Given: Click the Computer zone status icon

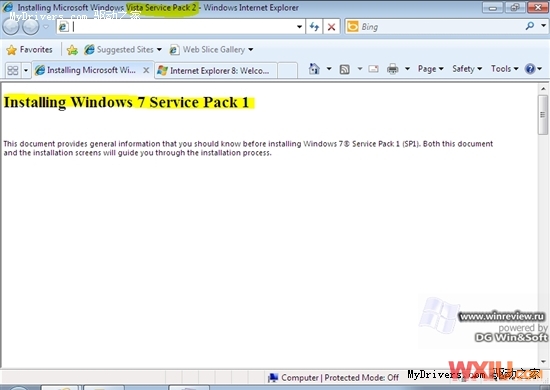Looking at the screenshot, I should click(273, 378).
